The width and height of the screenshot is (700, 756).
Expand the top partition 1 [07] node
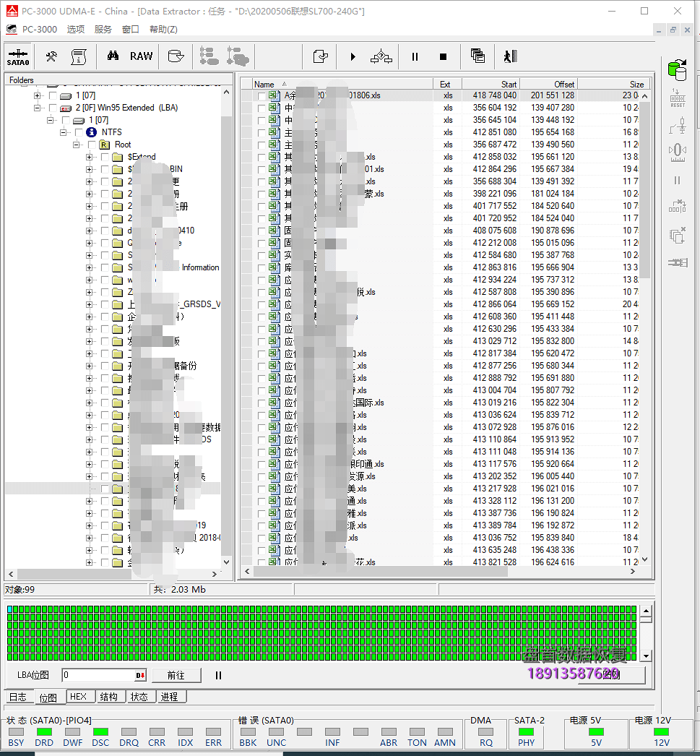37,95
